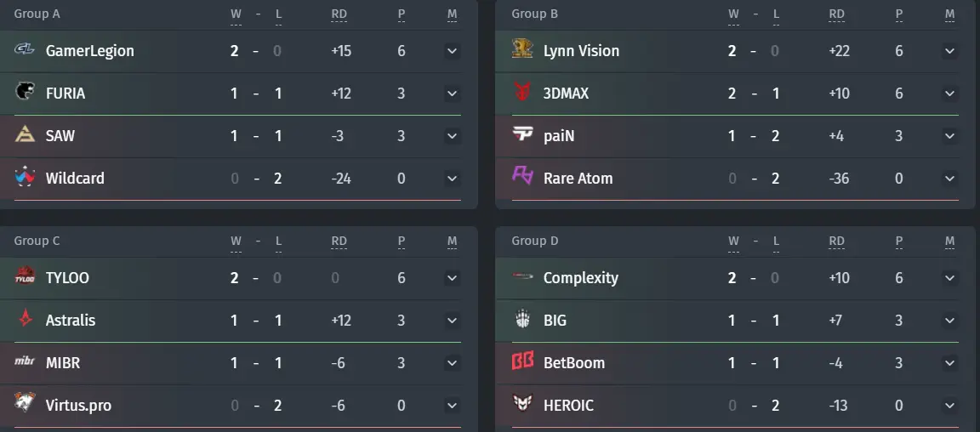The image size is (980, 432).
Task: Expand paiN matches chevron
Action: (949, 136)
